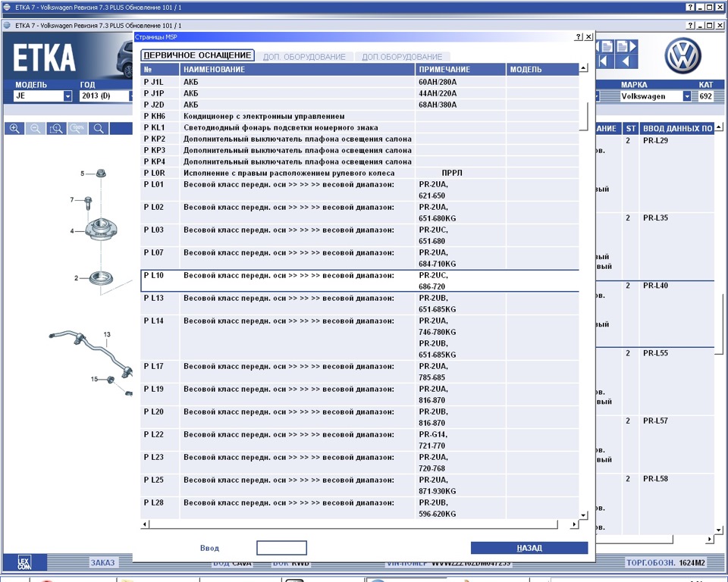Click the НАЗАД button
This screenshot has height=582, width=728.
pos(529,548)
